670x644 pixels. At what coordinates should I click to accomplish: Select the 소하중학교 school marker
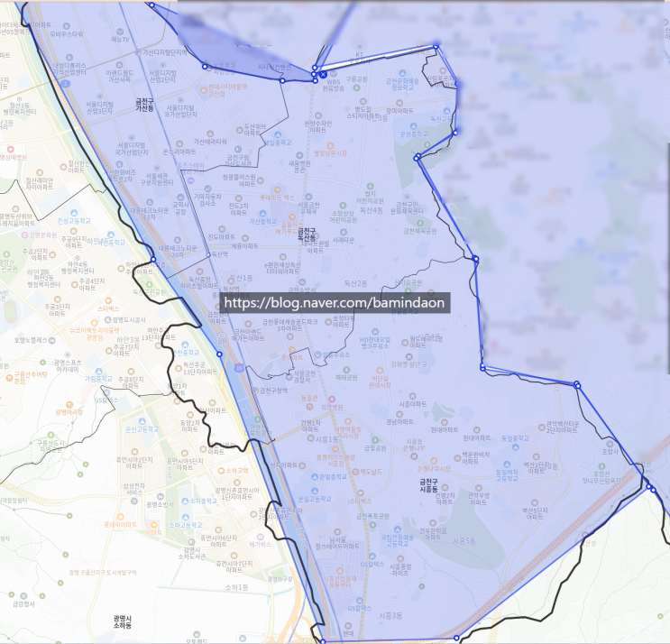[185, 501]
